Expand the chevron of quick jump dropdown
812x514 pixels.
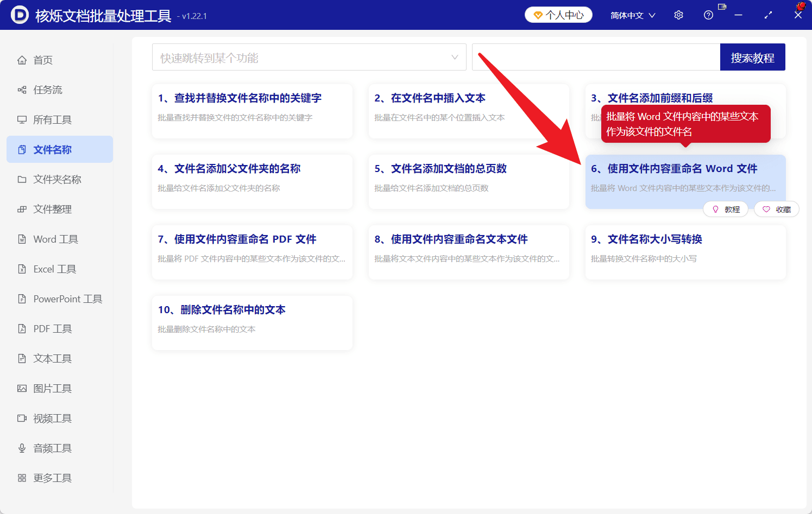point(455,57)
